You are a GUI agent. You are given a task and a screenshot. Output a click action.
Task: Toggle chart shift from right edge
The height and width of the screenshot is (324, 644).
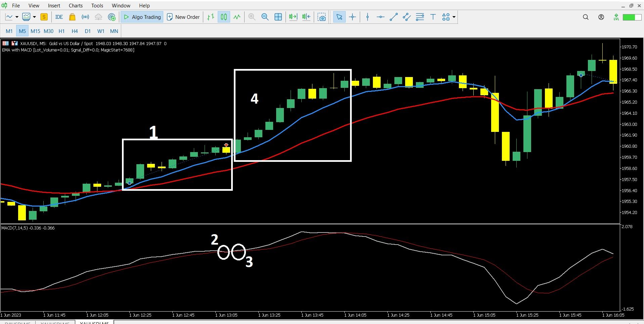(x=306, y=17)
